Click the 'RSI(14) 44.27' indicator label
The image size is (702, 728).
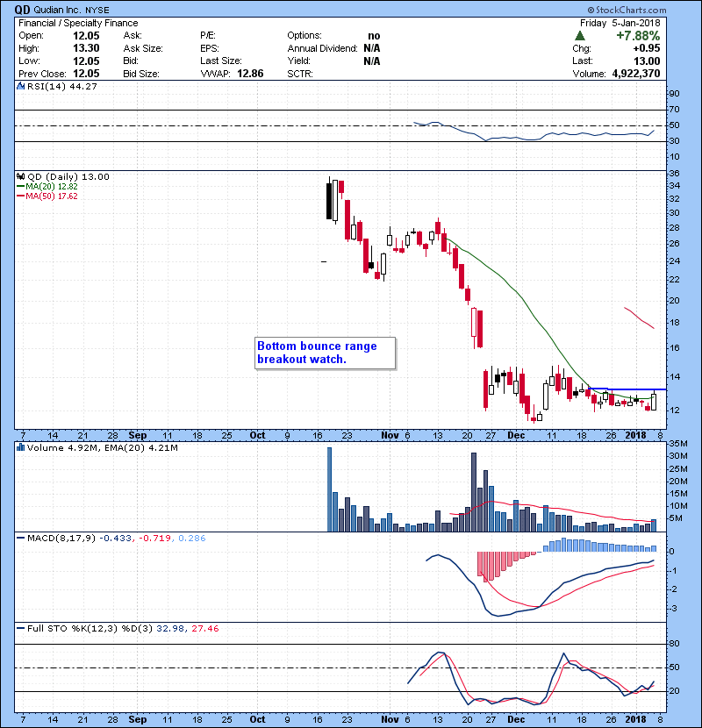tap(61, 86)
